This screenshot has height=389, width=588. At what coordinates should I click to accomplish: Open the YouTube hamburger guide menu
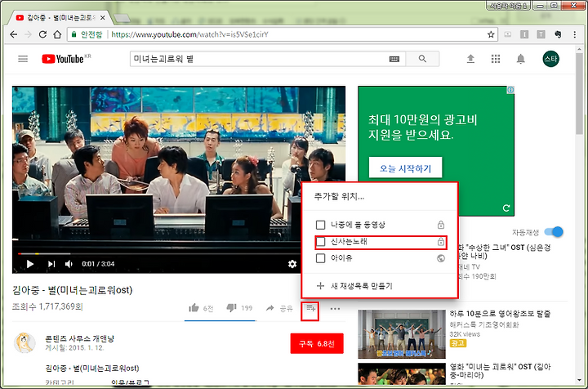pos(23,59)
